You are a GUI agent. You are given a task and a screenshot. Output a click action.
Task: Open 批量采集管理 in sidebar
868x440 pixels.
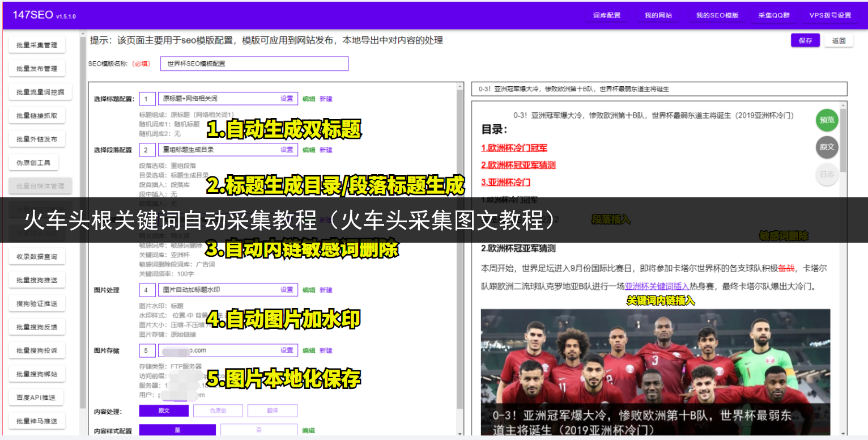point(37,45)
